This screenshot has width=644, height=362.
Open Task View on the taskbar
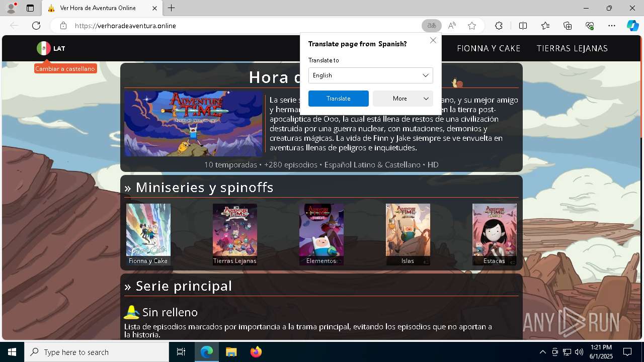pyautogui.click(x=181, y=352)
